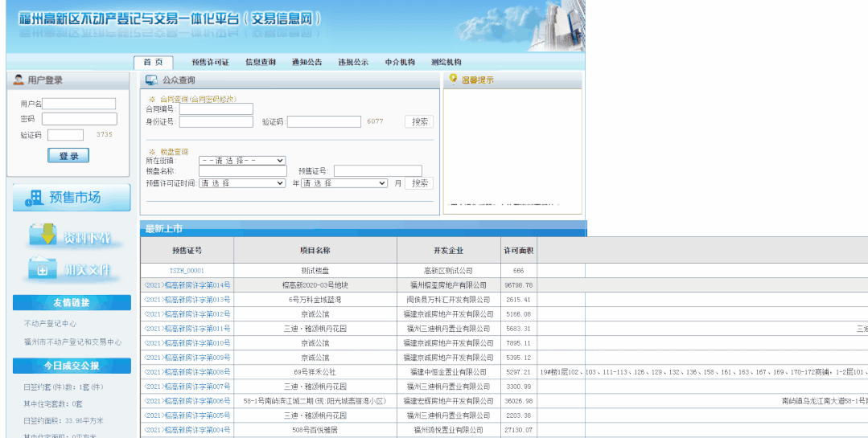Open permit link 榕高新房许字第013号

point(187,300)
